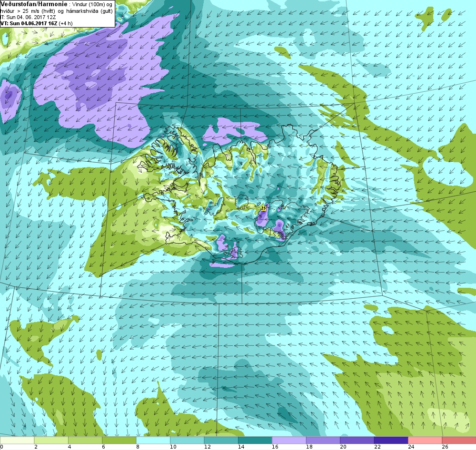Viewport: 476px width, 450px height.
Task: Select the pale yellow 0–2 m/s legend swatch
Action: tap(17, 440)
